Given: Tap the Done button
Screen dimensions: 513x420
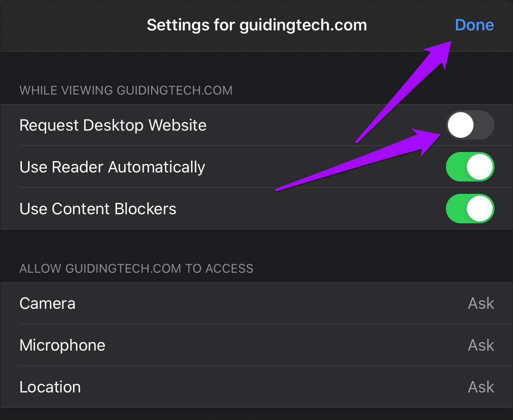Looking at the screenshot, I should pyautogui.click(x=474, y=25).
